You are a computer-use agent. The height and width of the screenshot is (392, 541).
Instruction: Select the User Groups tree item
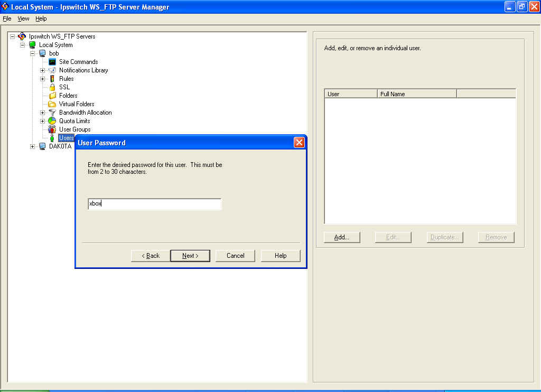(75, 129)
